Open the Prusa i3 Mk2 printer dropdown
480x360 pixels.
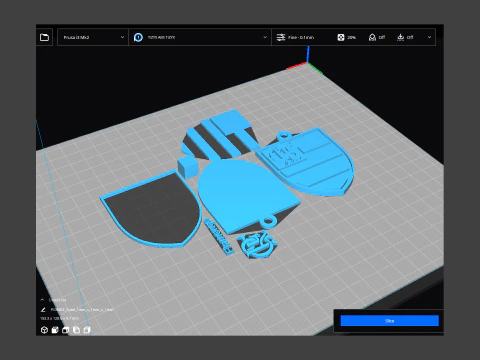93,37
